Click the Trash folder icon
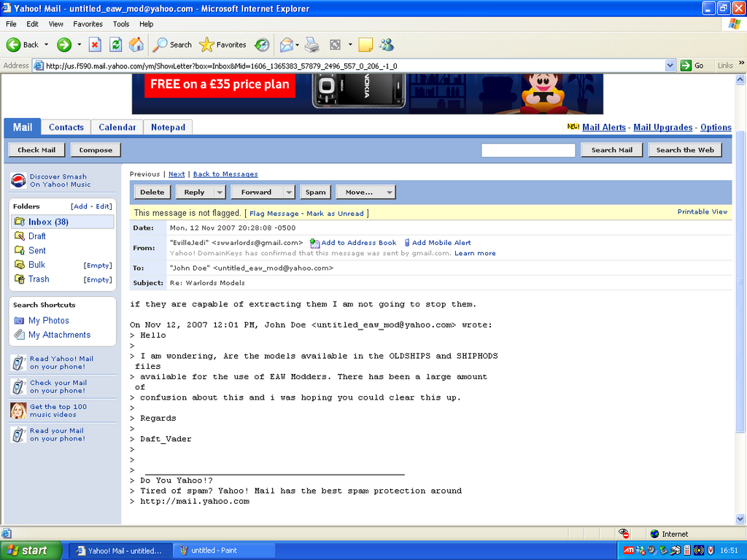The height and width of the screenshot is (560, 747). pos(20,279)
